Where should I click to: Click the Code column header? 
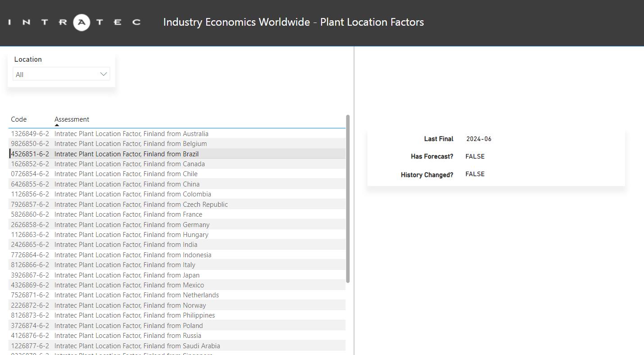(19, 119)
